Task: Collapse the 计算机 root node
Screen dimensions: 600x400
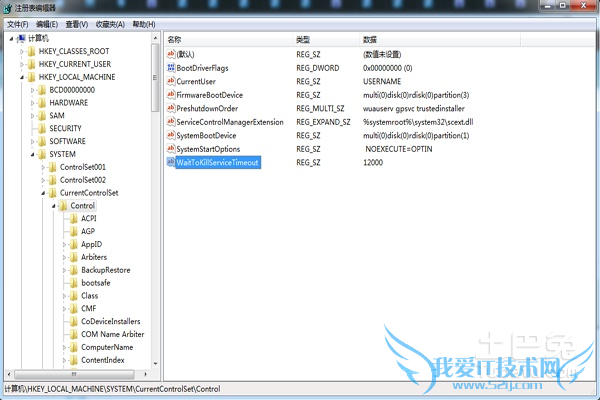Action: point(11,39)
